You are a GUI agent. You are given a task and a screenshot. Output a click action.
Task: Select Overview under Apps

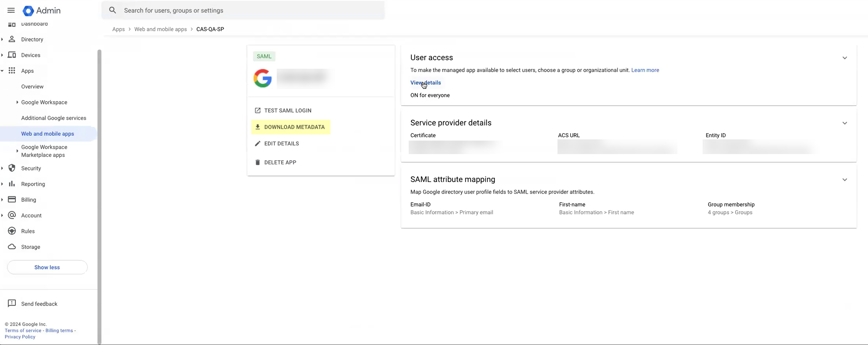[32, 86]
